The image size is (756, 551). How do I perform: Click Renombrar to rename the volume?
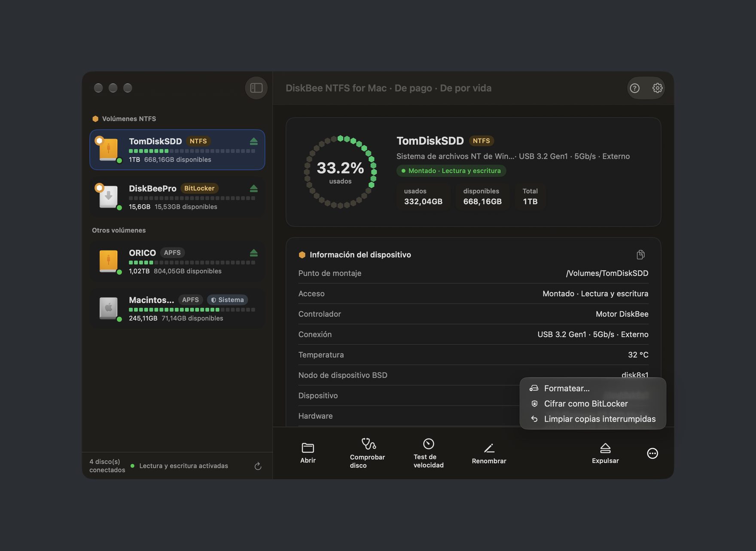[489, 454]
